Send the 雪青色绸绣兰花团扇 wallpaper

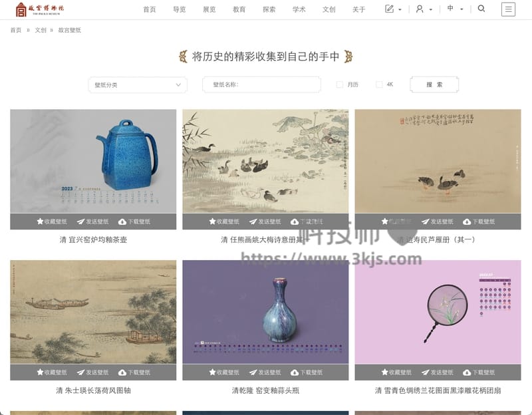[438, 372]
